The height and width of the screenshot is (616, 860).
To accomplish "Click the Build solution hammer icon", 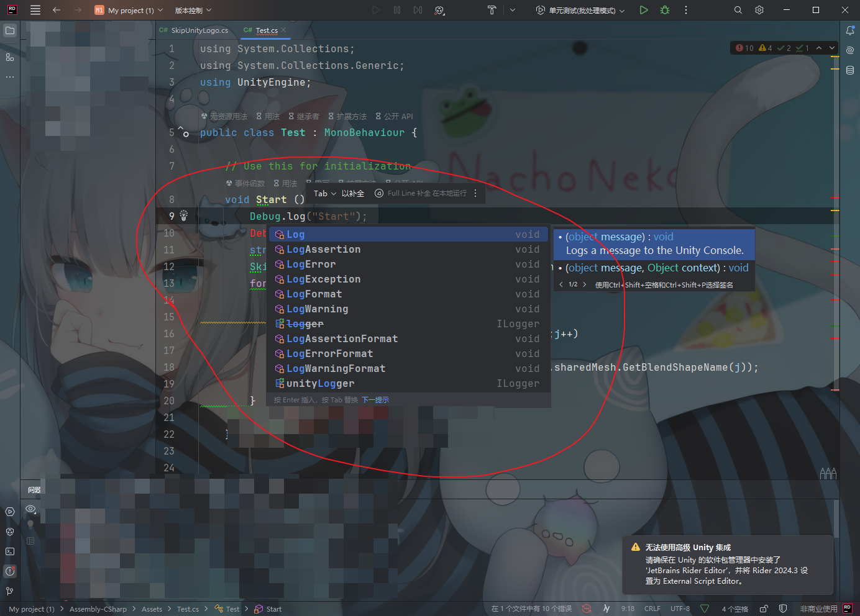I will pyautogui.click(x=492, y=10).
